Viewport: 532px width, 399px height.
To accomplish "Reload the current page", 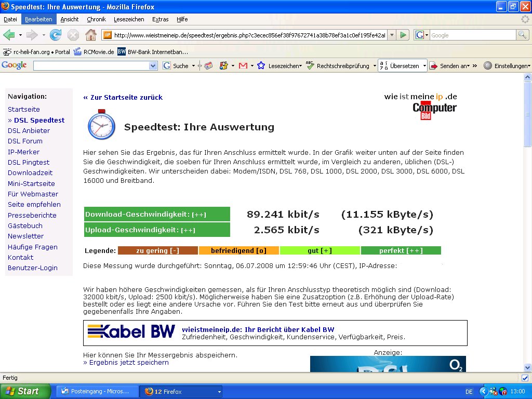I will [x=56, y=35].
